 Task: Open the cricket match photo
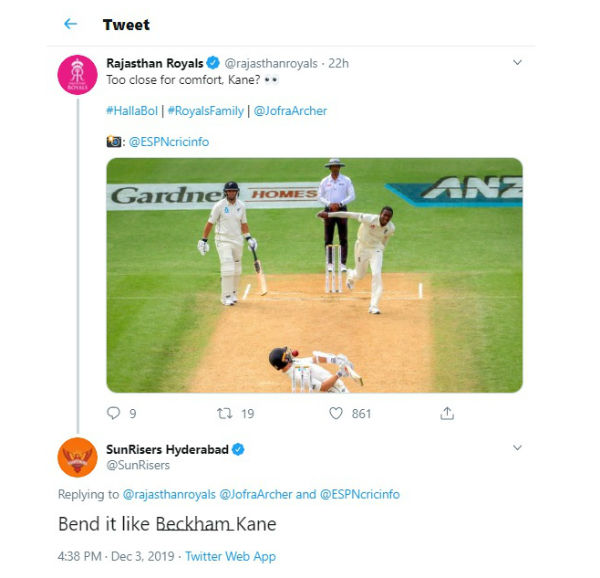(315, 275)
